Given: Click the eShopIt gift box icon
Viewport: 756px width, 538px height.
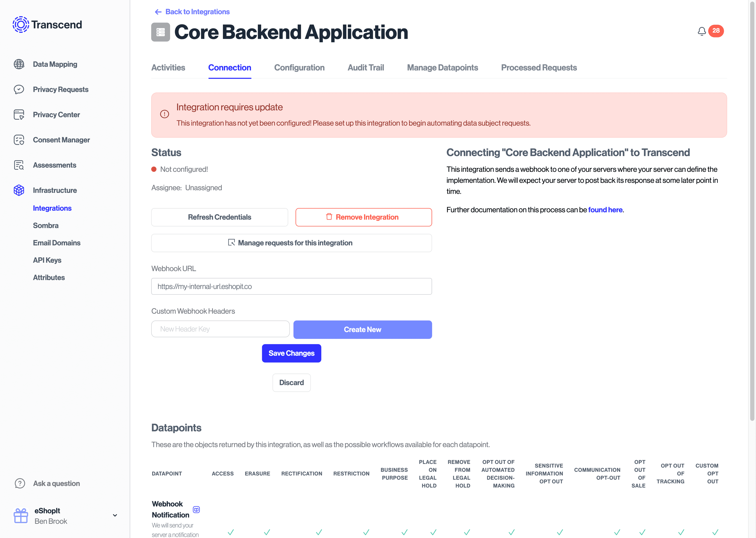Looking at the screenshot, I should coord(21,516).
